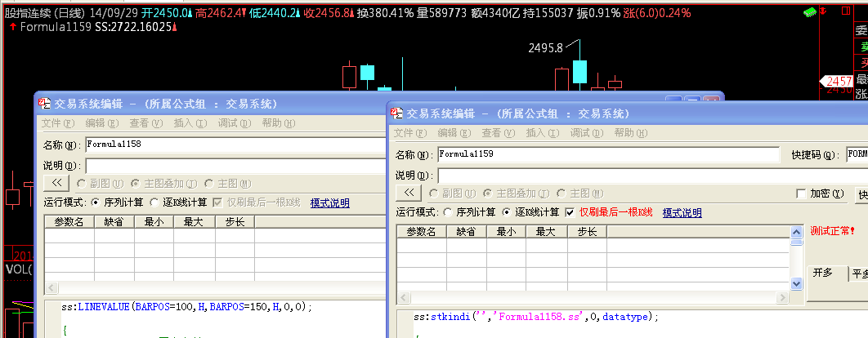Select 序列计算 radio in Formula1158 window

(95, 202)
